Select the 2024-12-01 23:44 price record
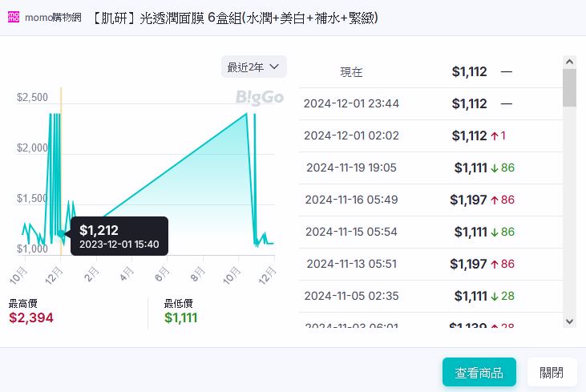 (x=351, y=103)
